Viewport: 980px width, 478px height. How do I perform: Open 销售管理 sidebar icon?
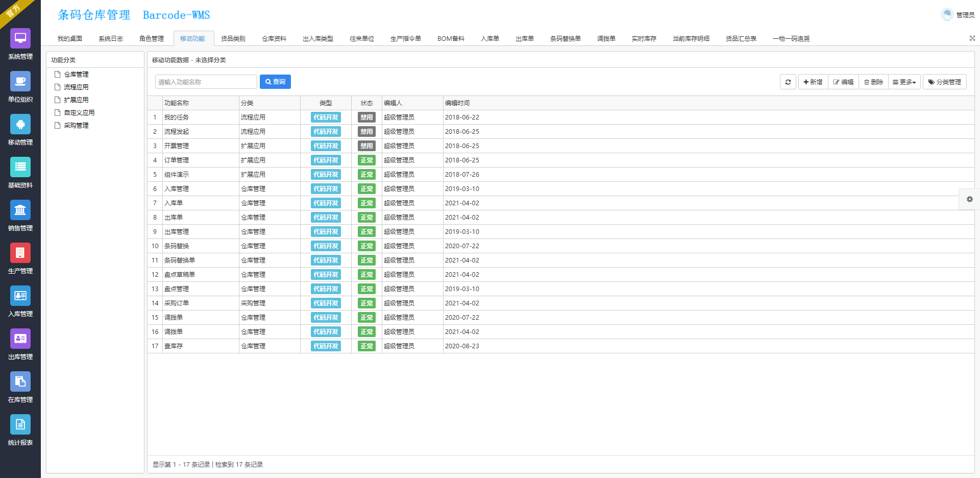[20, 210]
